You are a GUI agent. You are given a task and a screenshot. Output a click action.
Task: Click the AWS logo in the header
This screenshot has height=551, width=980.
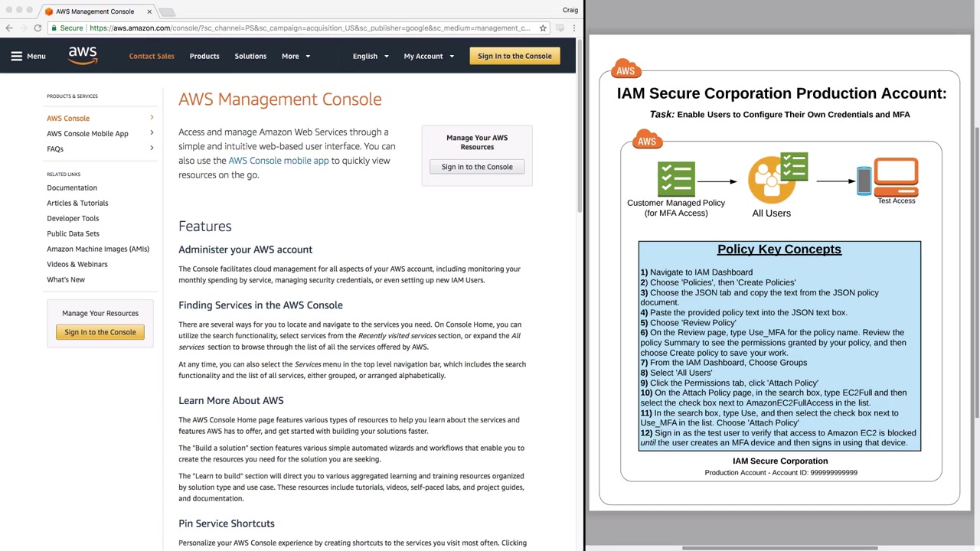[x=83, y=56]
